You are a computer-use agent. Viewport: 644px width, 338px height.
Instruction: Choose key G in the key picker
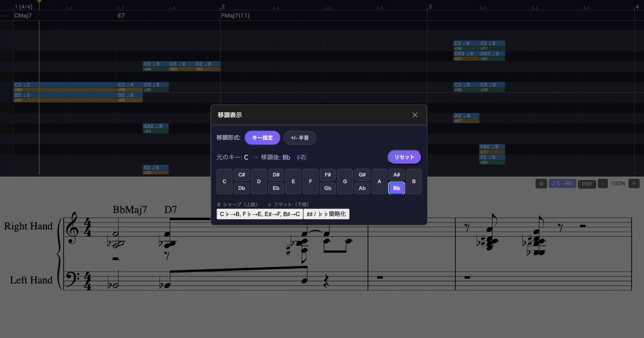point(345,181)
